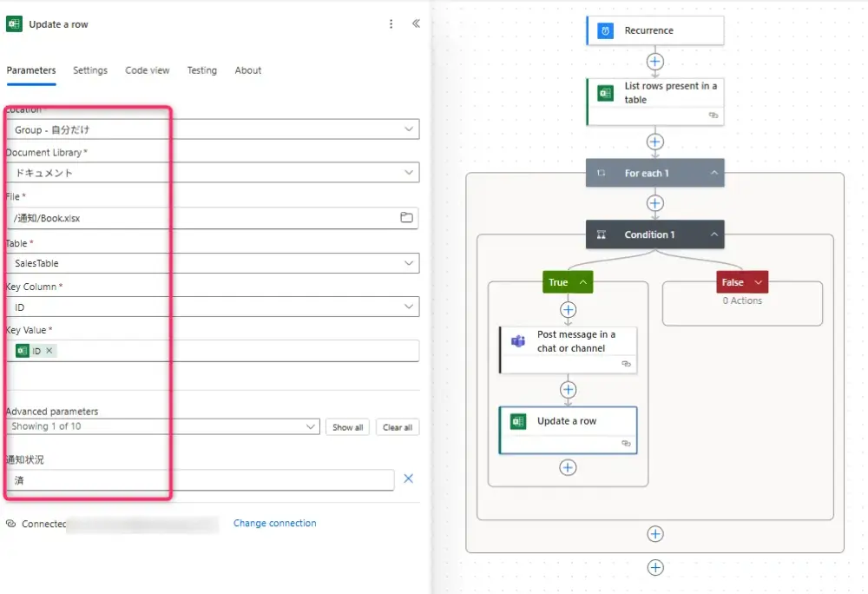Viewport: 868px width, 594px height.
Task: Collapse the Condition 1 block
Action: click(x=714, y=234)
